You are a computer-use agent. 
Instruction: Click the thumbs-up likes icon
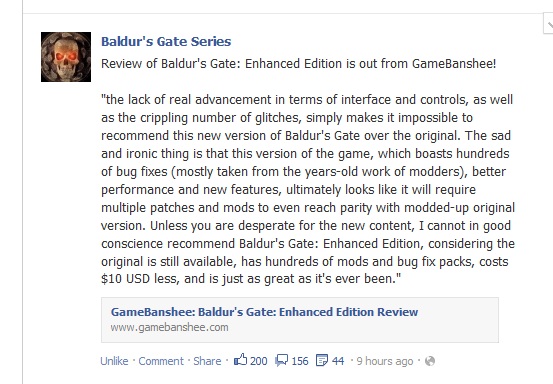click(240, 360)
